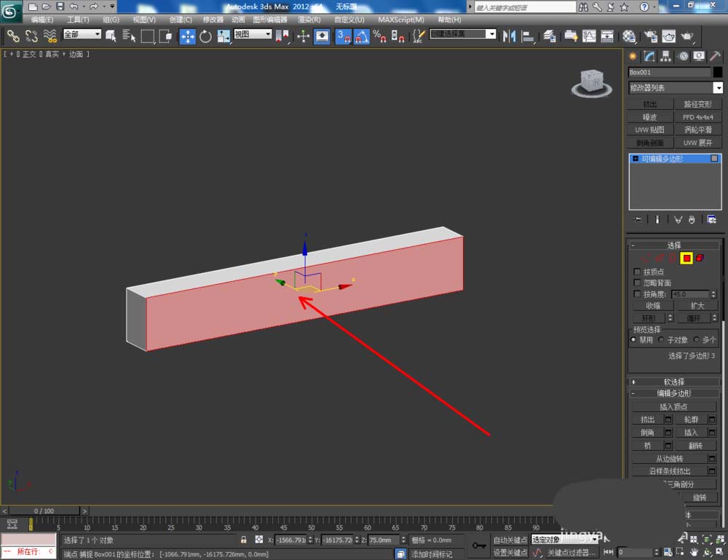Open the 选定对象 key filter dropdown
This screenshot has height=560, width=728.
pos(565,540)
